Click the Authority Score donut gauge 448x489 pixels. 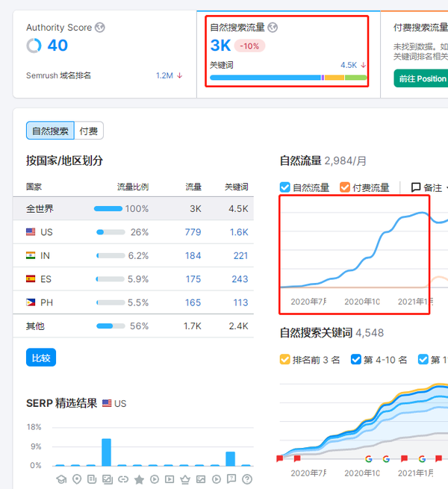tap(34, 46)
